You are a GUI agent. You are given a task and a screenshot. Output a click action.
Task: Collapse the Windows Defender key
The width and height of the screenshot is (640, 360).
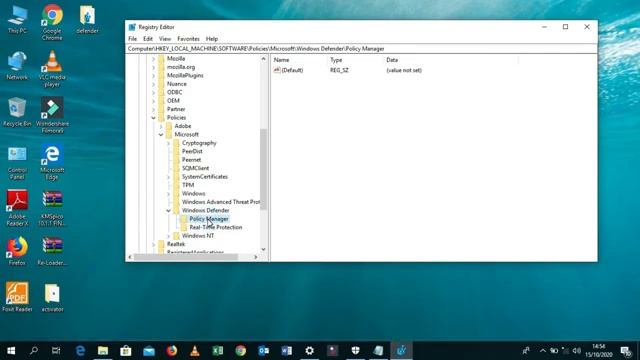click(x=168, y=211)
